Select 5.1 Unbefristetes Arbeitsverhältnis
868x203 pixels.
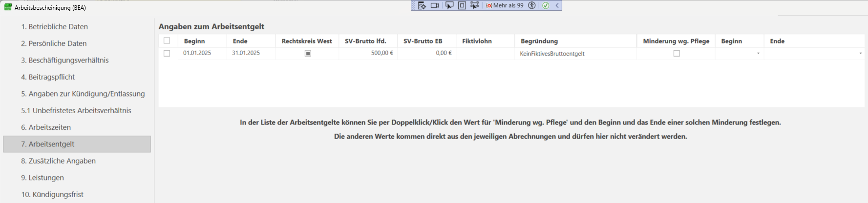[x=77, y=110]
